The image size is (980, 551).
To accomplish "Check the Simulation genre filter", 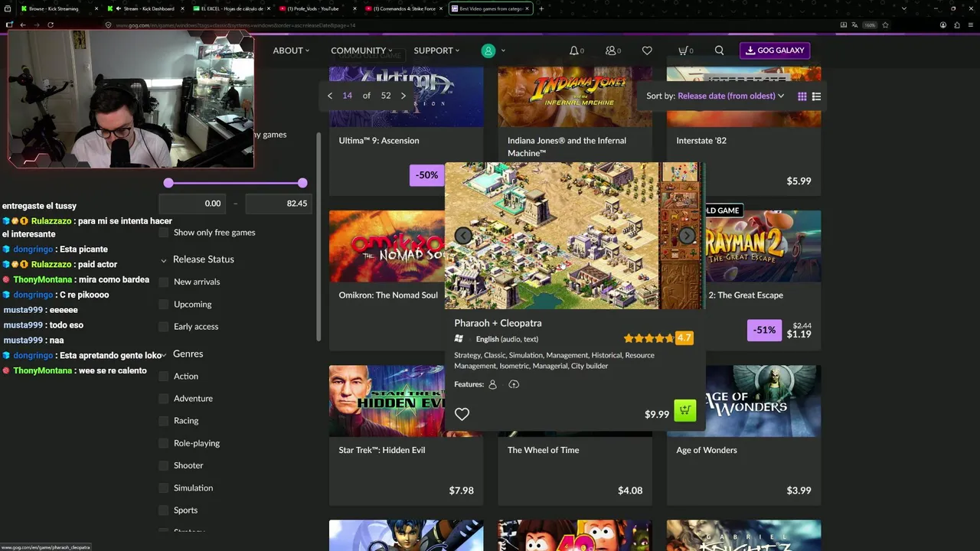I will coord(164,488).
